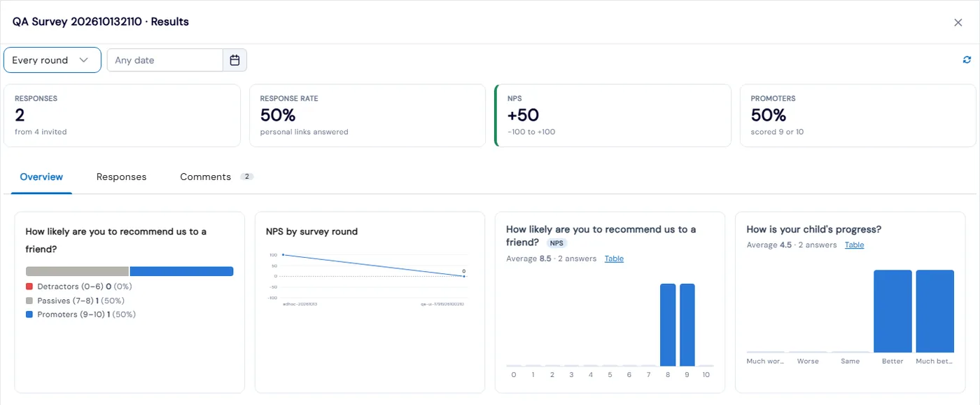Close the QA Survey results dialog
Viewport: 980px width, 405px height.
tap(958, 22)
